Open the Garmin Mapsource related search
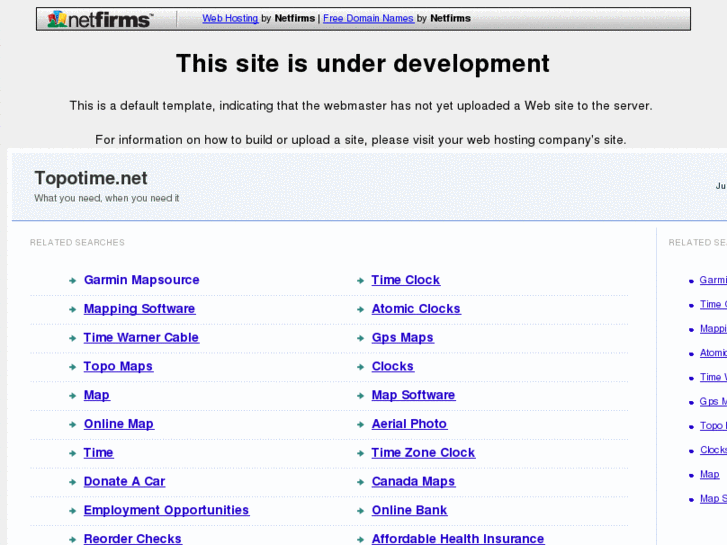The height and width of the screenshot is (545, 727). pos(141,280)
